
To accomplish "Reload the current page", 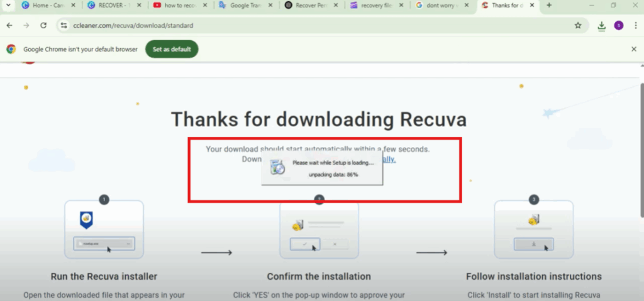I will [x=43, y=26].
